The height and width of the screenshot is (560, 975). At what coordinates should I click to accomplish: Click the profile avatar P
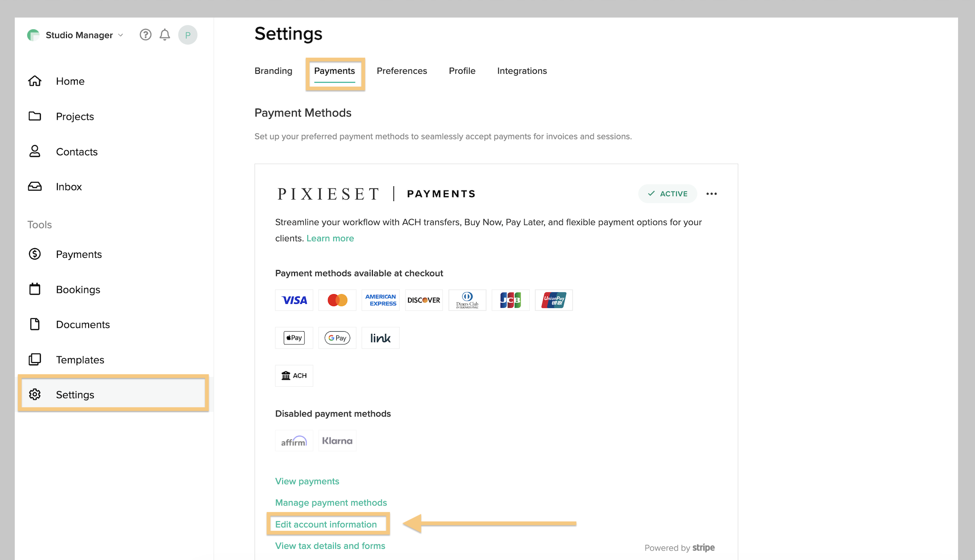coord(188,35)
